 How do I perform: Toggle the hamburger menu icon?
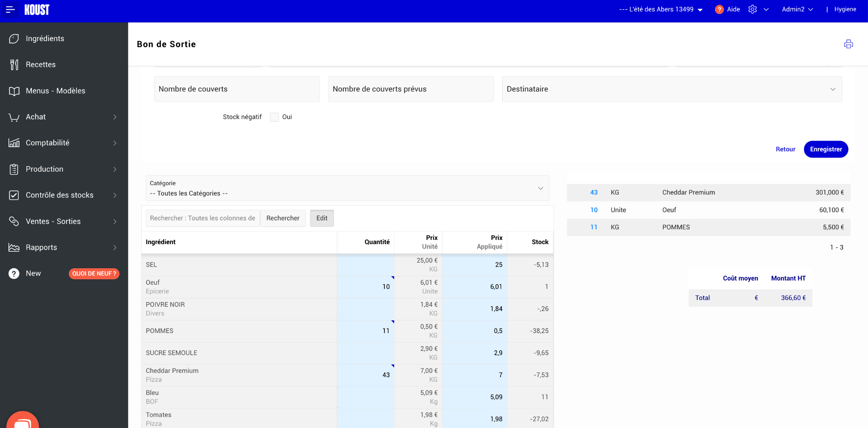click(10, 9)
